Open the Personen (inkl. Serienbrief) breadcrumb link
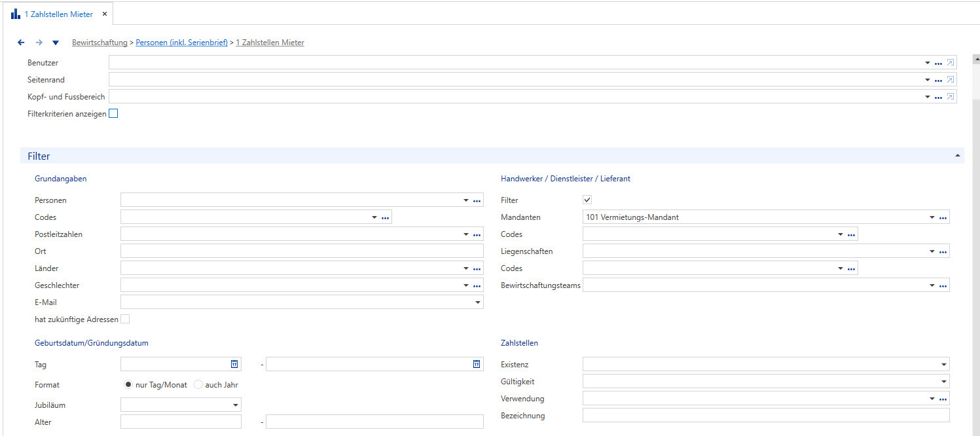Screen dimensions: 980x436 (x=182, y=43)
